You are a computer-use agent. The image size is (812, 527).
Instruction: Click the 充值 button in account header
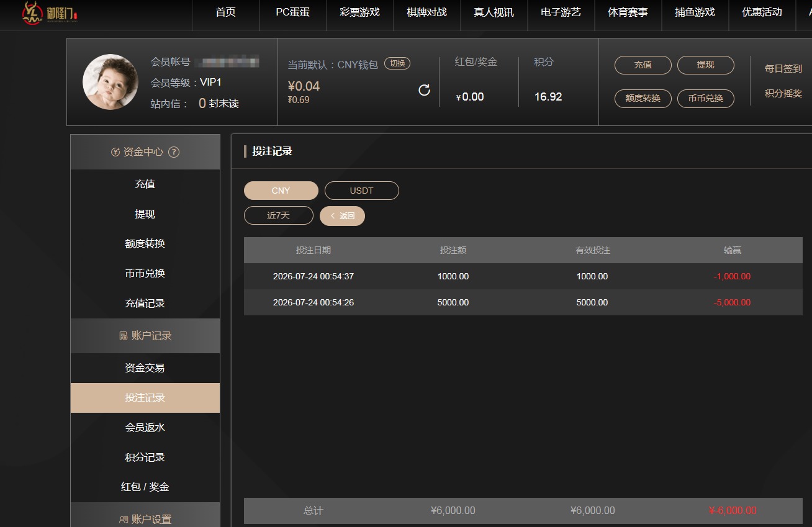pyautogui.click(x=643, y=65)
